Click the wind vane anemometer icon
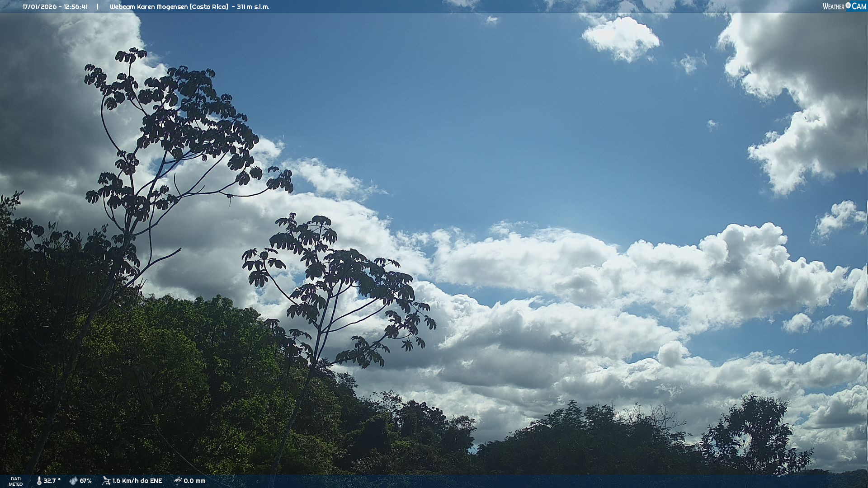The height and width of the screenshot is (488, 868). point(106,481)
